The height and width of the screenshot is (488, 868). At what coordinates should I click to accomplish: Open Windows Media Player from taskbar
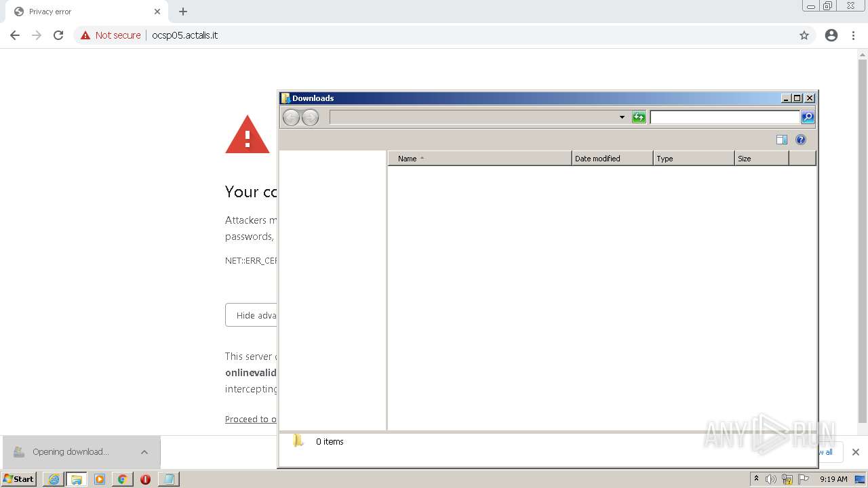tap(100, 479)
